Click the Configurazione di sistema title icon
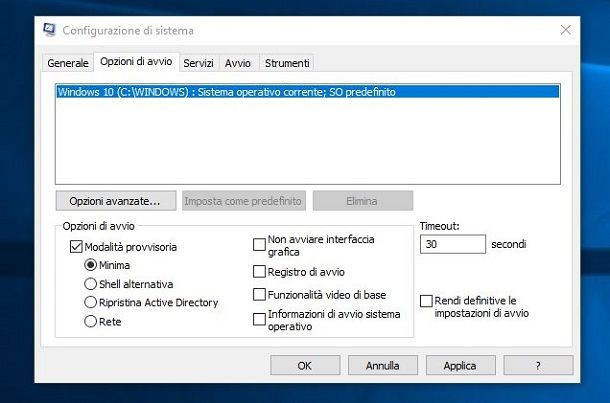 tap(50, 30)
